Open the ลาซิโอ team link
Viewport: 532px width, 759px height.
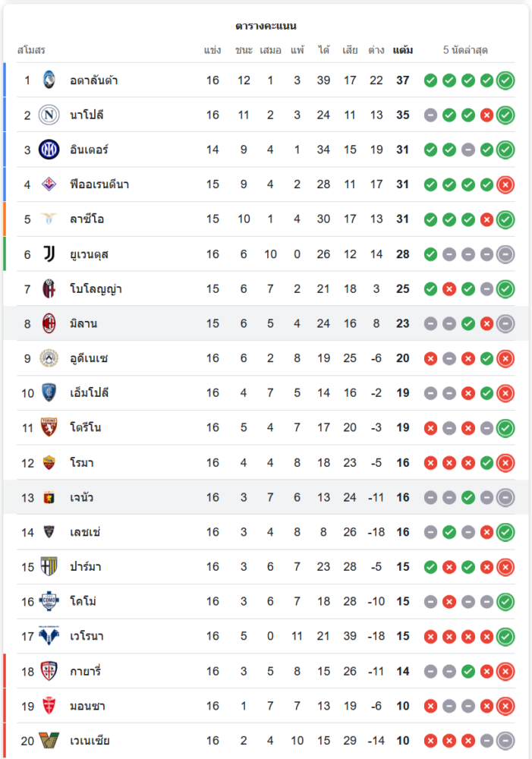point(87,219)
